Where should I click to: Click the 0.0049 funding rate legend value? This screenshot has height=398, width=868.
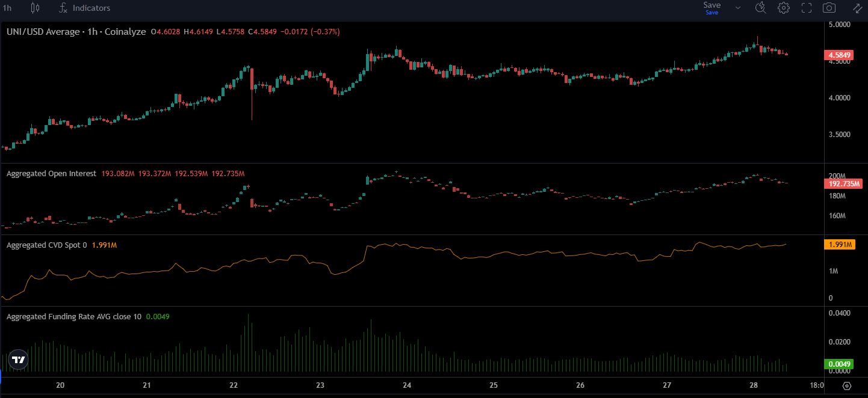point(158,316)
